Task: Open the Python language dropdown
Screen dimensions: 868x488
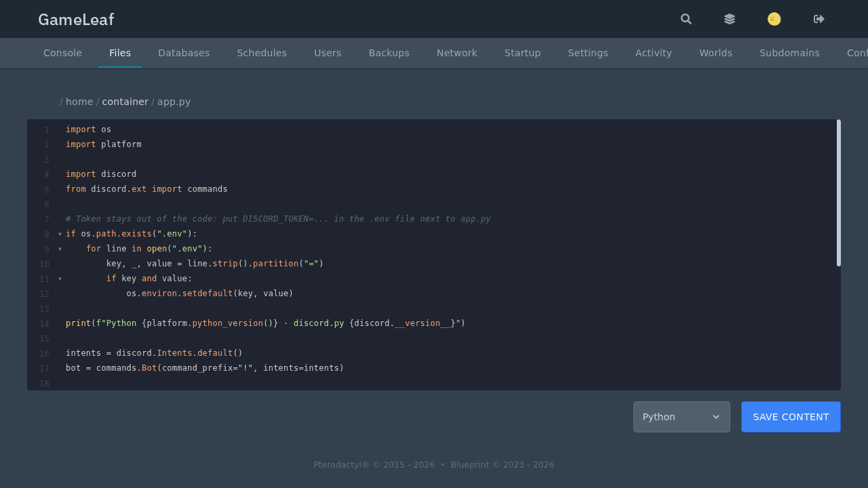Action: (x=682, y=417)
